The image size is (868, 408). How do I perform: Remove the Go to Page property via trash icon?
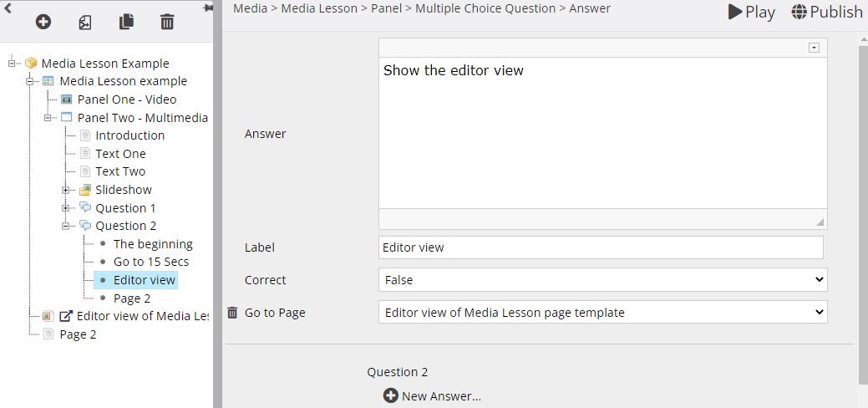(x=232, y=313)
